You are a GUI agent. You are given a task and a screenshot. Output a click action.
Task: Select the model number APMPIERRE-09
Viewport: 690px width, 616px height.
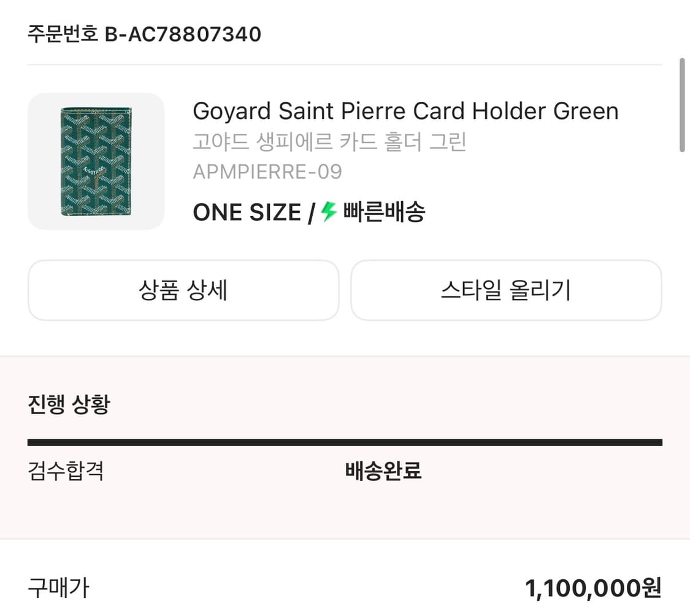click(267, 171)
